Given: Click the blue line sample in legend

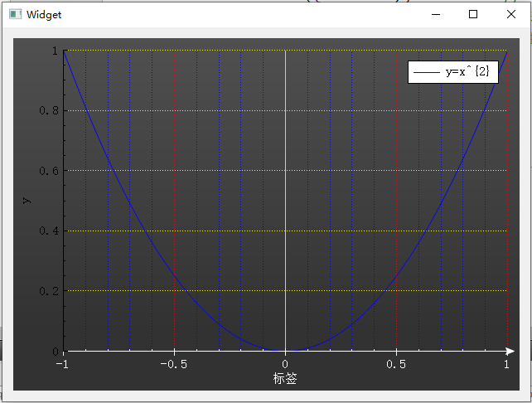Looking at the screenshot, I should [427, 72].
